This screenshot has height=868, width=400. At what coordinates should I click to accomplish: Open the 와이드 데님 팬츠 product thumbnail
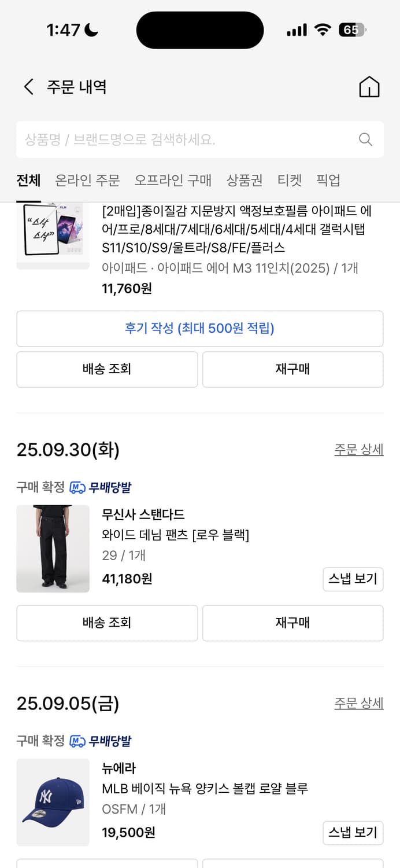tap(53, 548)
